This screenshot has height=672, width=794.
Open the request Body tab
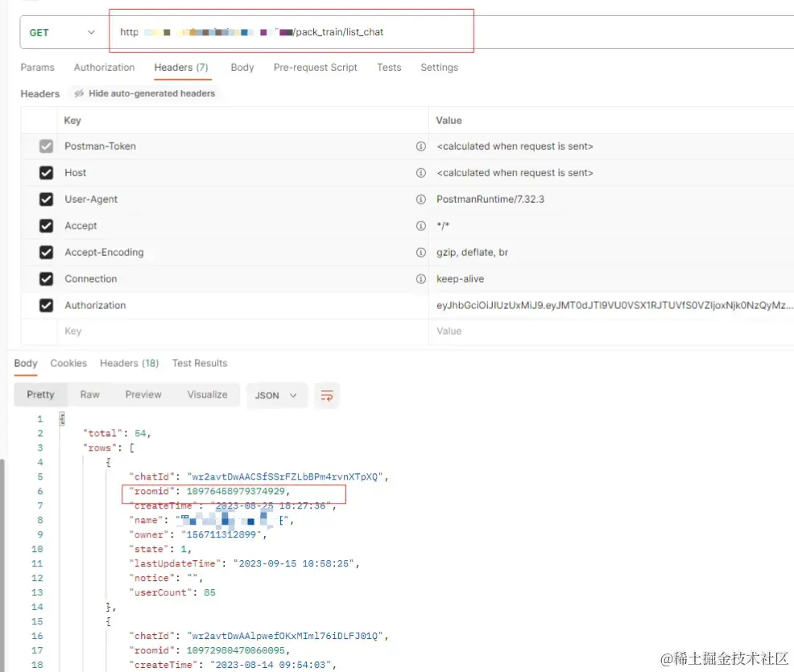242,68
